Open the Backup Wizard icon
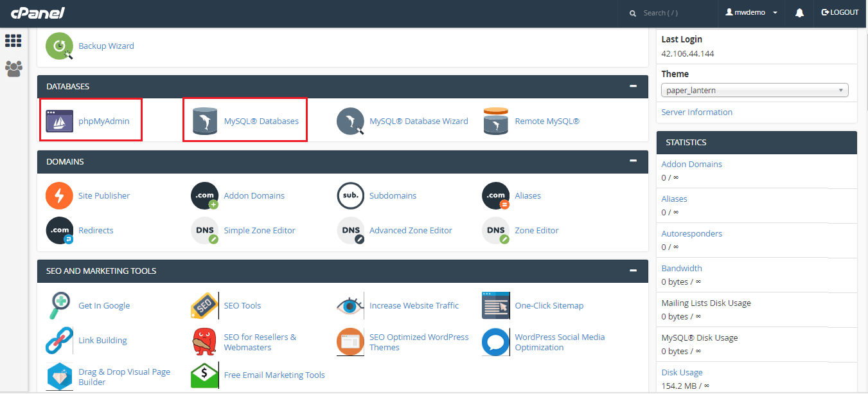868x394 pixels. 59,46
